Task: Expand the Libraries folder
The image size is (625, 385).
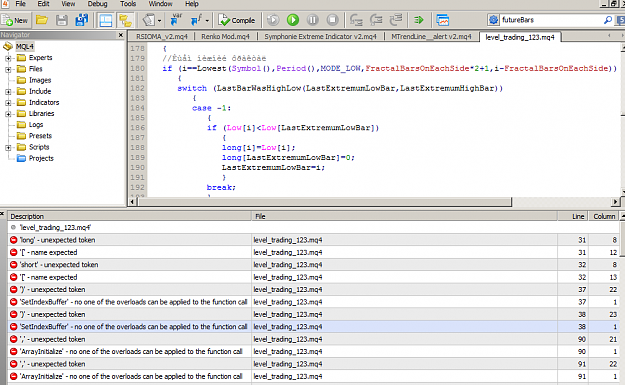Action: pyautogui.click(x=8, y=114)
